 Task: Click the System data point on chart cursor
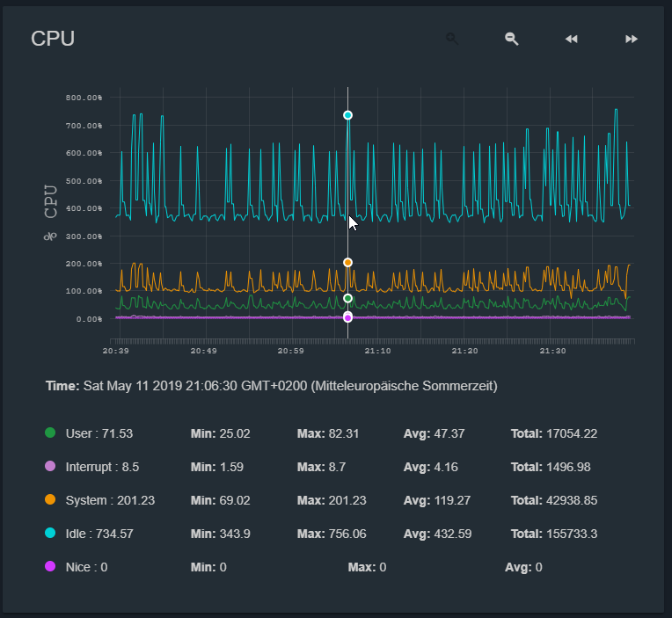348,262
